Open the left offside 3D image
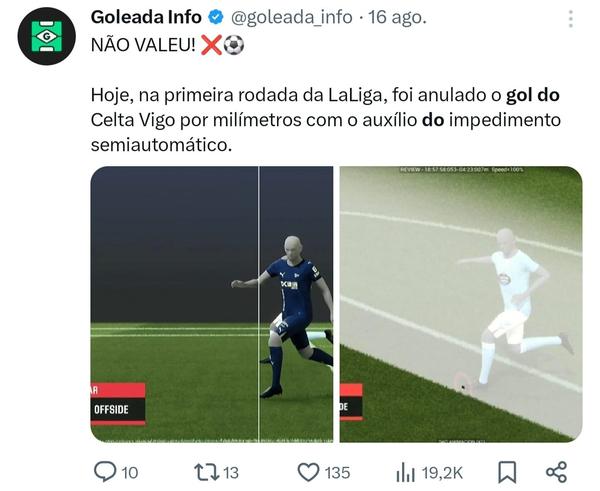 point(212,304)
